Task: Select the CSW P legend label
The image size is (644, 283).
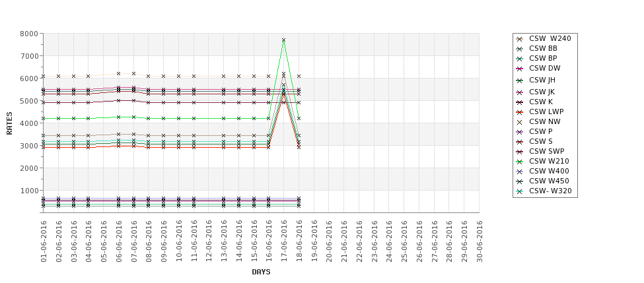Action: [541, 131]
